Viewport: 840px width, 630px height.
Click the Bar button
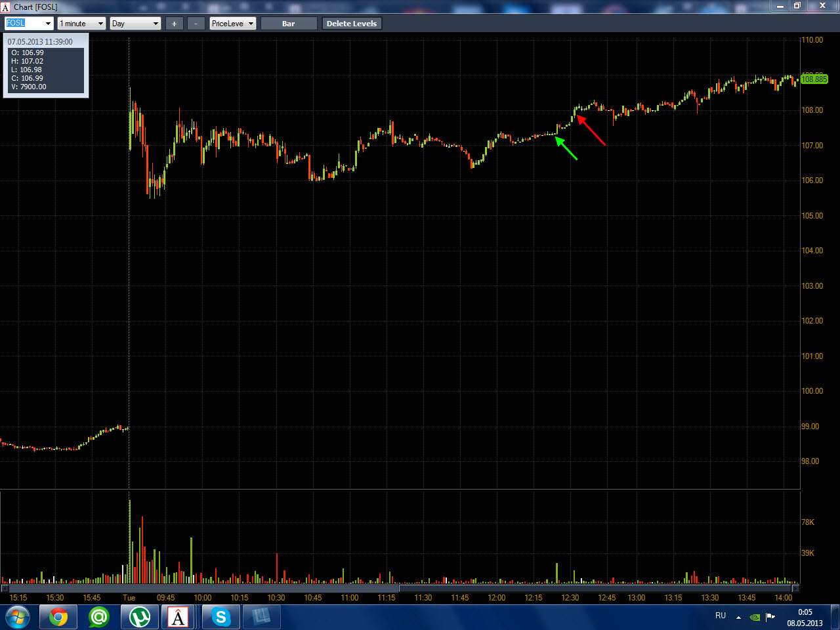tap(289, 24)
